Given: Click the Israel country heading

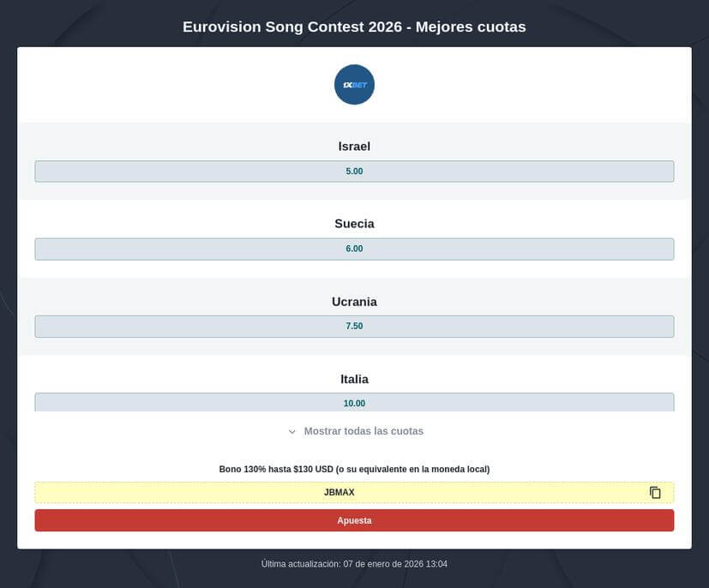Looking at the screenshot, I should tap(354, 146).
